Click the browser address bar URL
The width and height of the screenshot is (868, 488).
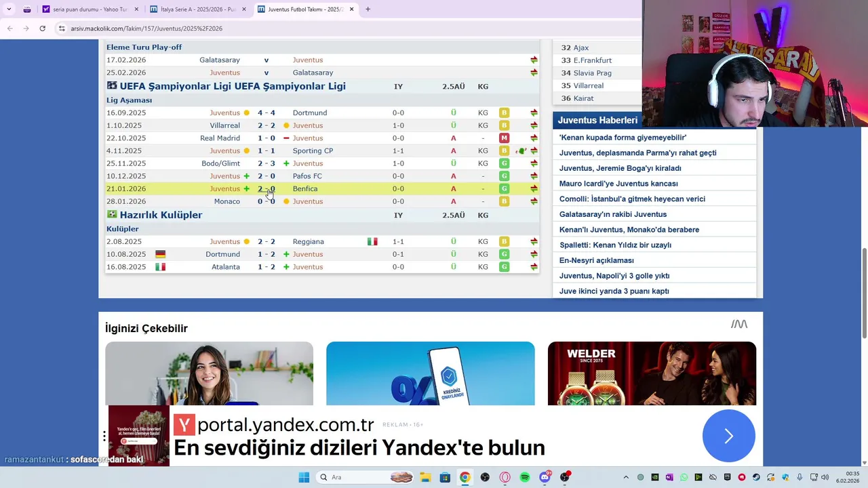click(146, 28)
